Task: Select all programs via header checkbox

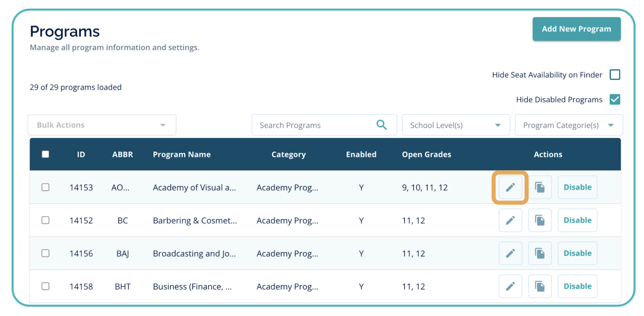Action: (x=45, y=154)
